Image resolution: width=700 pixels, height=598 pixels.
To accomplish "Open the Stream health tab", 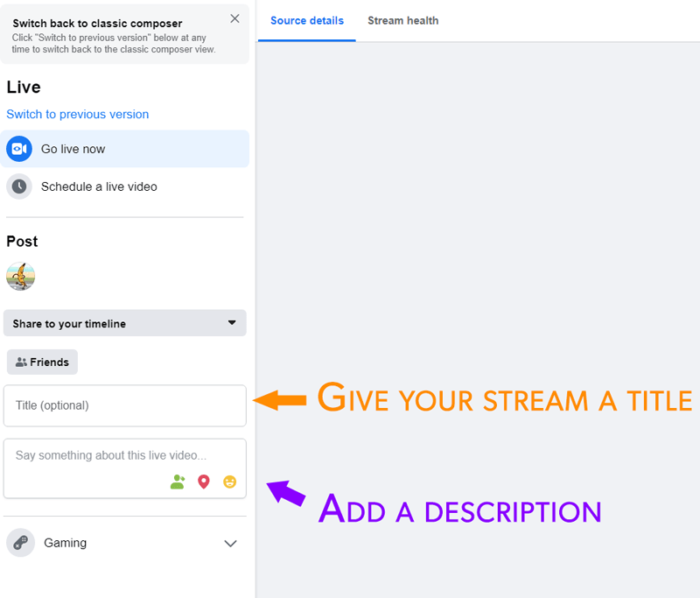I will (x=402, y=21).
